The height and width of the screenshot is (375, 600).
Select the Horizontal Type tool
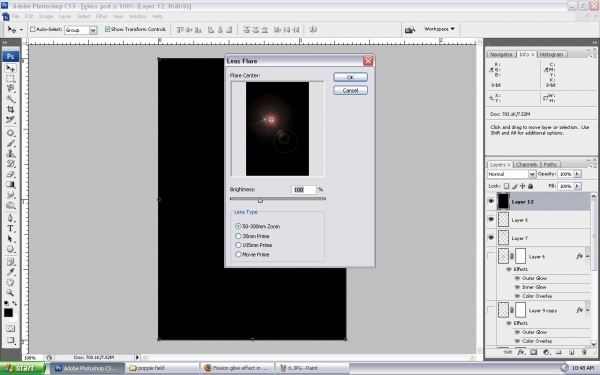[10, 228]
